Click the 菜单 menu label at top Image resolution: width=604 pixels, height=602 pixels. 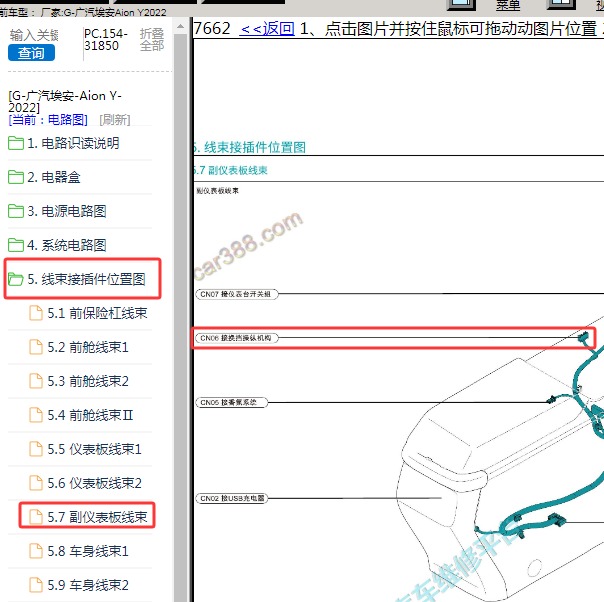tap(508, 5)
